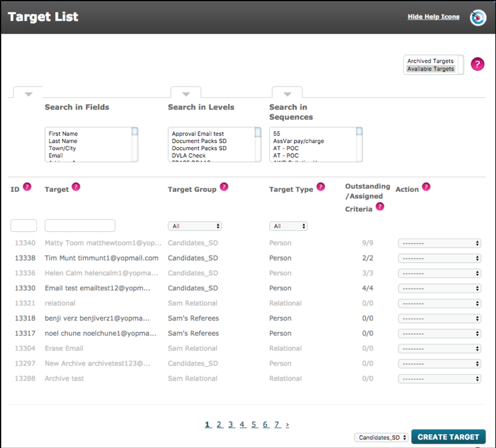
Task: Click Hide Help Icons link
Action: click(433, 17)
